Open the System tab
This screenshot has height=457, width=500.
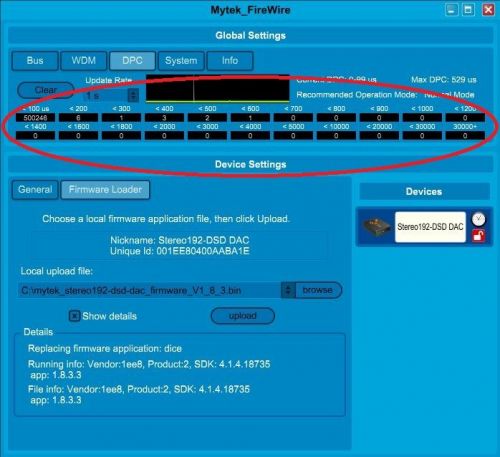[181, 61]
